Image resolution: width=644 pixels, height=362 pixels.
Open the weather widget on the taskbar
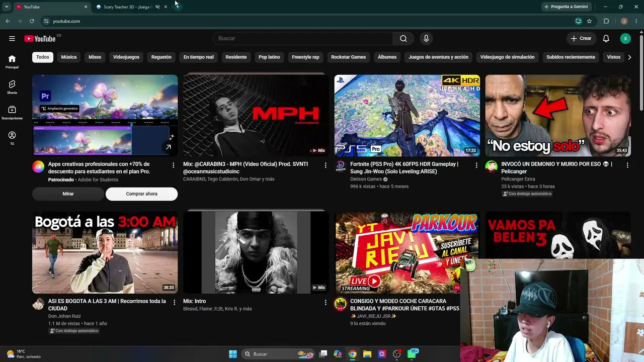(23, 354)
